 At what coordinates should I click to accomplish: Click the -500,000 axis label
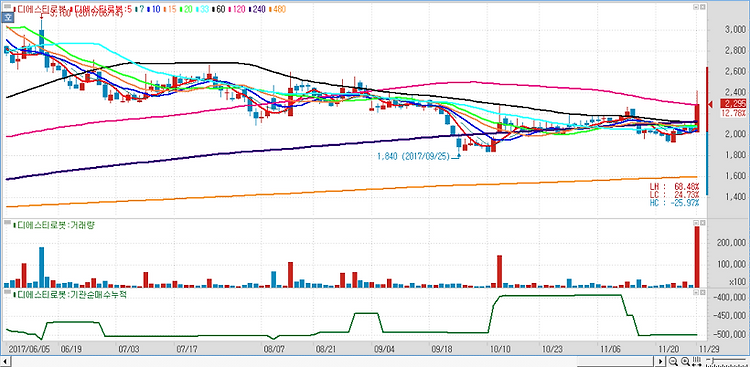(x=730, y=335)
